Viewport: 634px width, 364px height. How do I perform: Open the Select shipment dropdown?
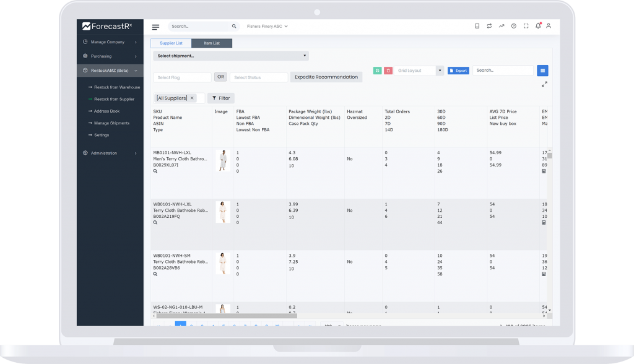pyautogui.click(x=230, y=56)
